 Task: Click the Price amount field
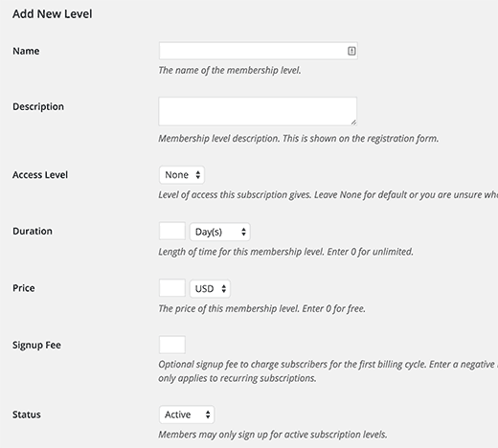172,288
